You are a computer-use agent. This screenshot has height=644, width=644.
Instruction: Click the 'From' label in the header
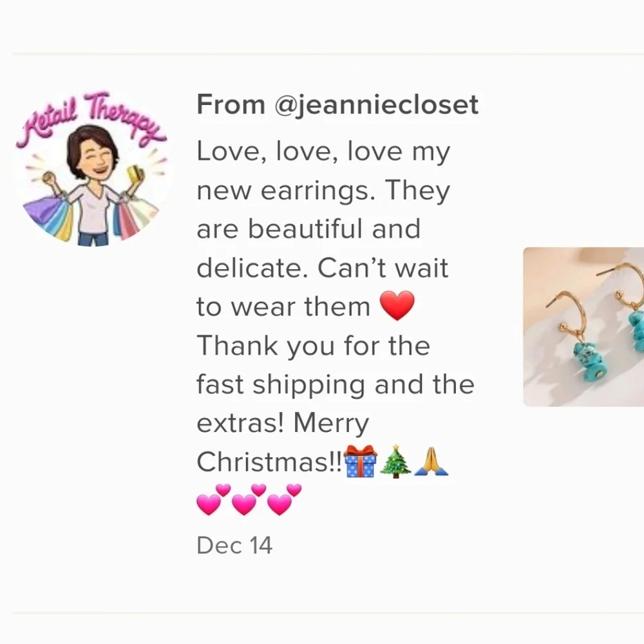pyautogui.click(x=231, y=104)
